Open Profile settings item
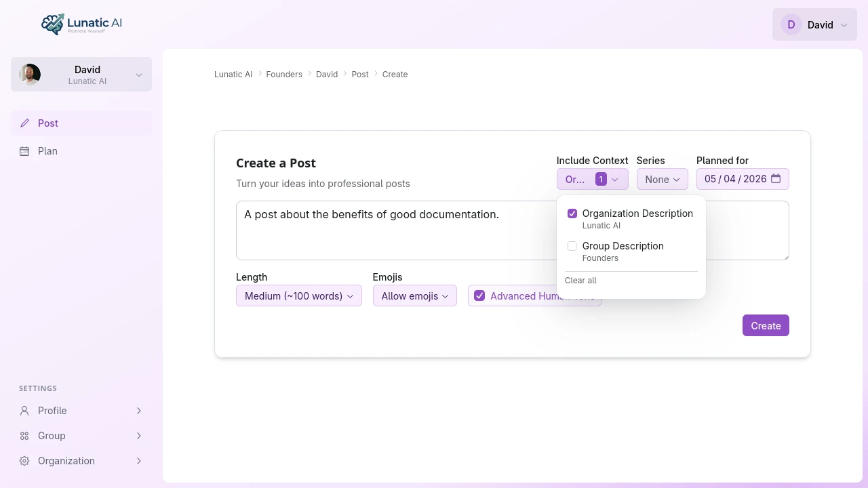The height and width of the screenshot is (488, 868). (x=81, y=411)
